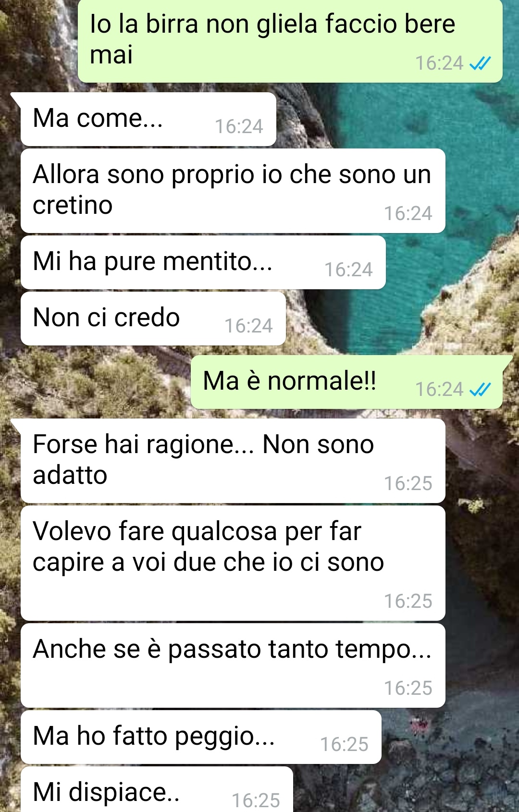The width and height of the screenshot is (519, 812).
Task: Tap the 'Mi dispiace..' message bubble
Action: coord(157,789)
